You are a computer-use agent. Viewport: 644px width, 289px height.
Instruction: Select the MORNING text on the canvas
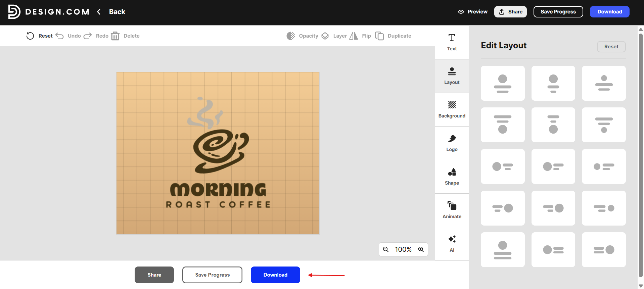(218, 190)
